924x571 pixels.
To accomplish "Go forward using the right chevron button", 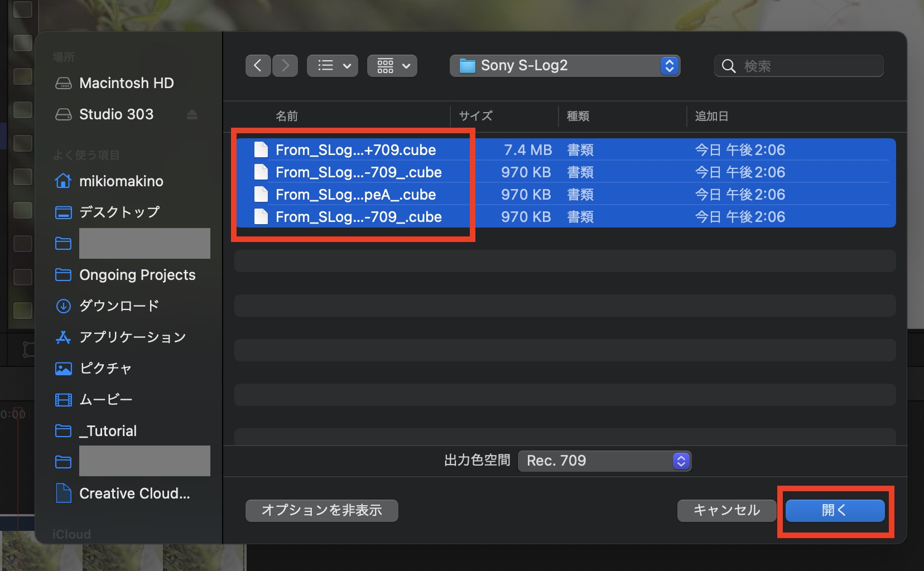I will (285, 66).
